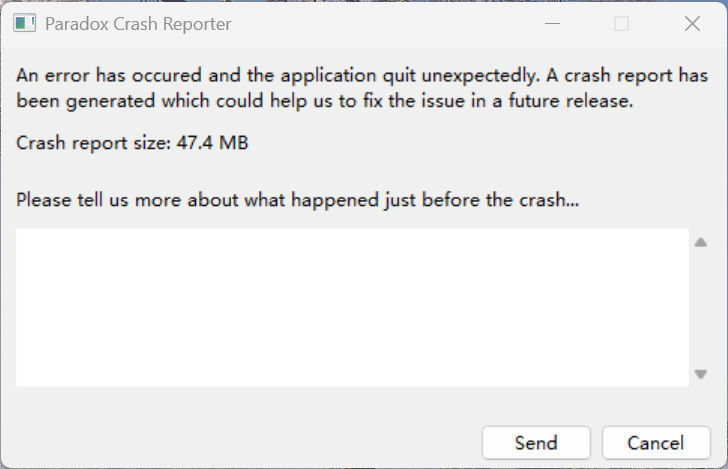
Task: Click the blank area left of Send
Action: [x=250, y=443]
